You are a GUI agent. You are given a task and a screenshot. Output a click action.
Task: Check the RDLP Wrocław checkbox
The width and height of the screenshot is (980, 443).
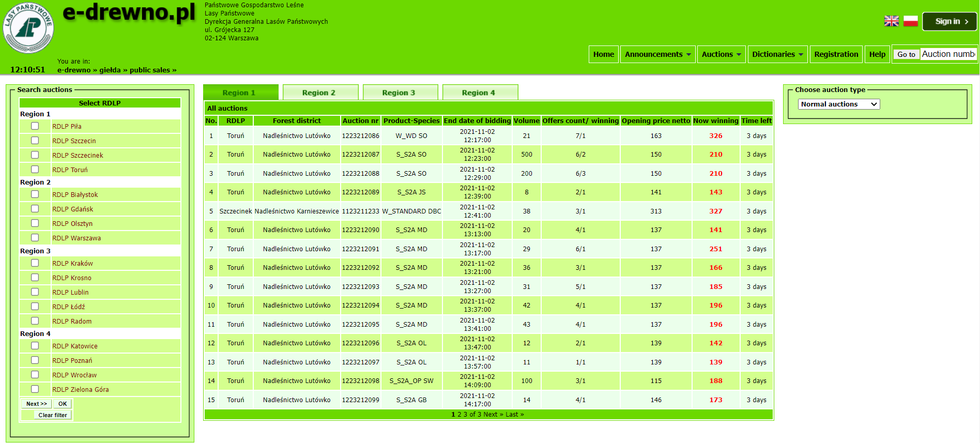35,375
